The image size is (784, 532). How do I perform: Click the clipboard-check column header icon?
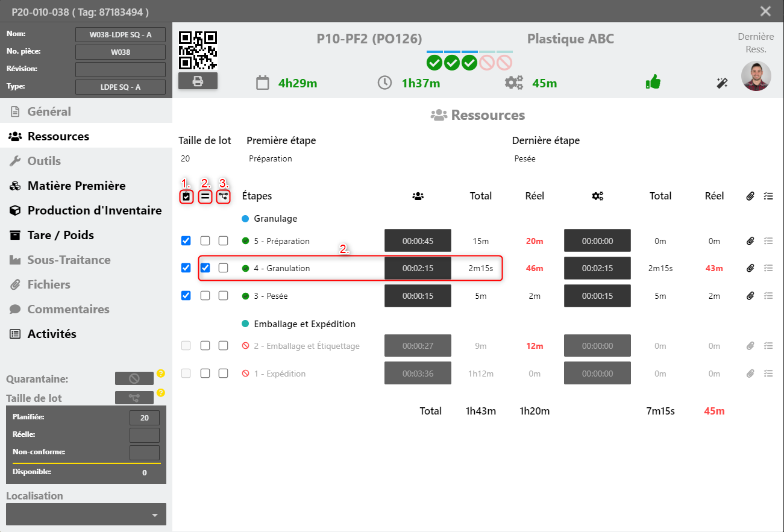[x=186, y=196]
